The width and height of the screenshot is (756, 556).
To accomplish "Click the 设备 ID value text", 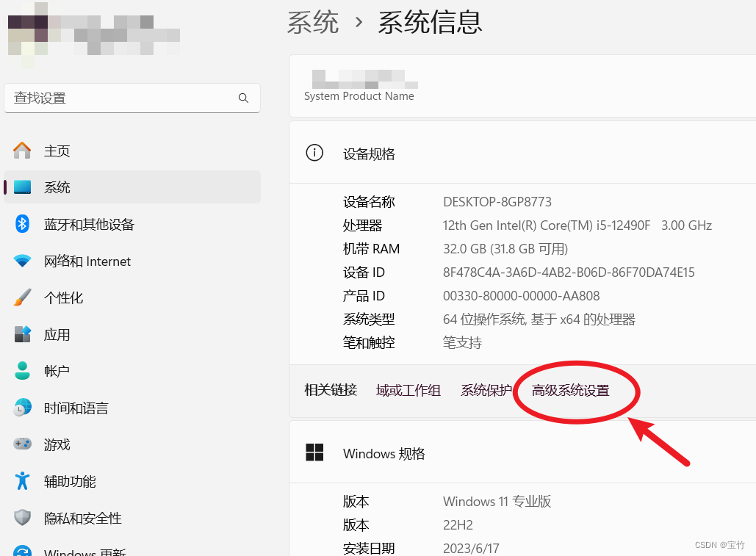I will 569,272.
